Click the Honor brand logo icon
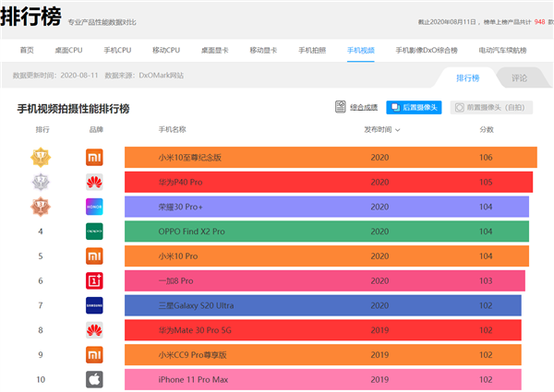The image size is (554, 392). click(x=94, y=207)
